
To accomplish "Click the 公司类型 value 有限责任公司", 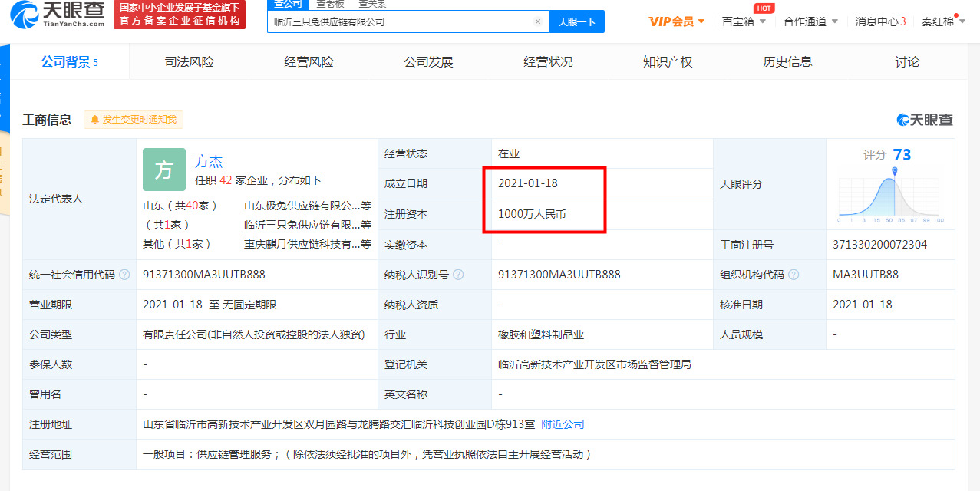I will 253,334.
